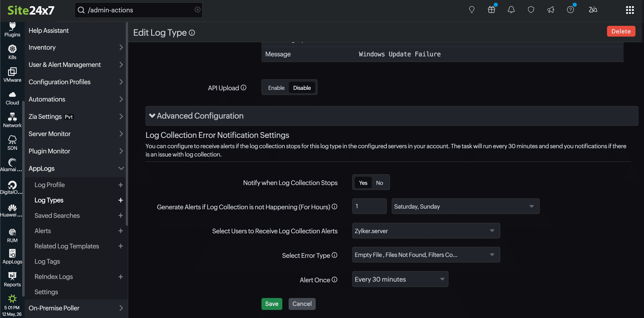Open the Huawei sidebar icon

tap(11, 210)
